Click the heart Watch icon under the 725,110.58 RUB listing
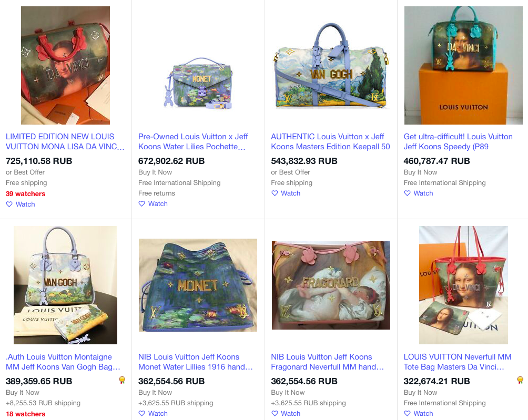This screenshot has width=528, height=420. tap(9, 204)
